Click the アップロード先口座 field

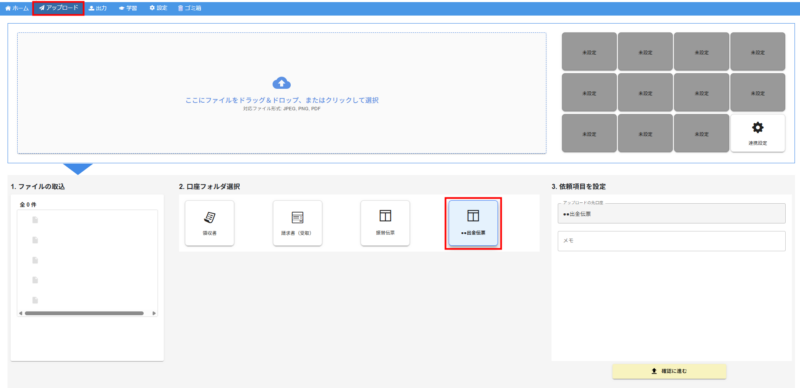pyautogui.click(x=671, y=213)
